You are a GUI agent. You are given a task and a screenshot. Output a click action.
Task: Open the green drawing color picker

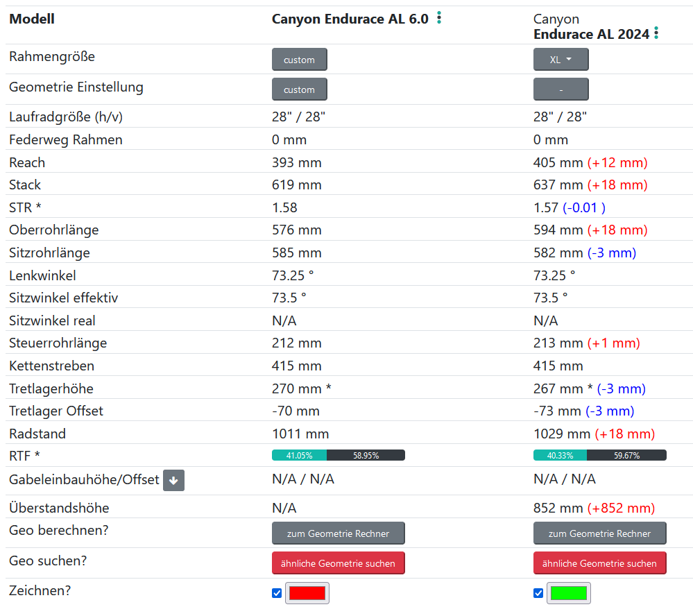tap(568, 593)
